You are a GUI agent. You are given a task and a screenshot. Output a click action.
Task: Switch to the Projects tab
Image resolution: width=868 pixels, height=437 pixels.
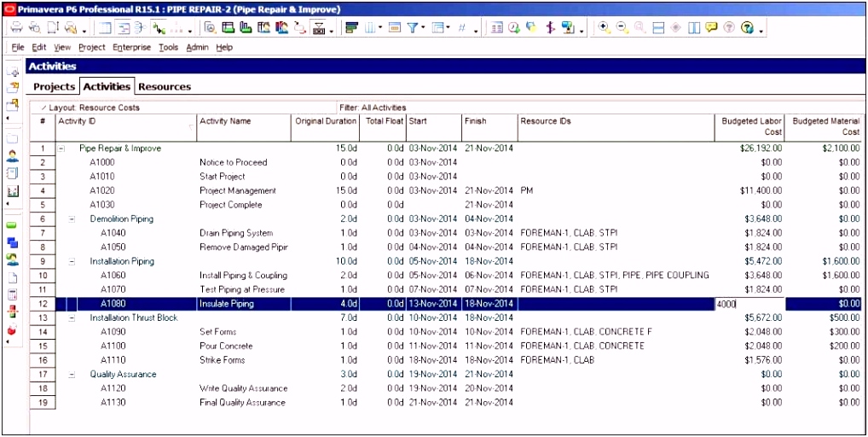[55, 87]
